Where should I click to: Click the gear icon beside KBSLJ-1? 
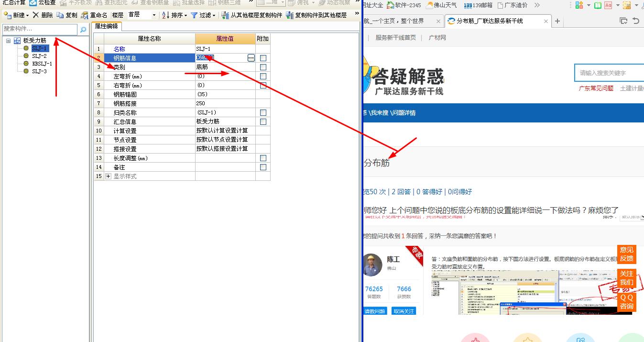pyautogui.click(x=26, y=64)
